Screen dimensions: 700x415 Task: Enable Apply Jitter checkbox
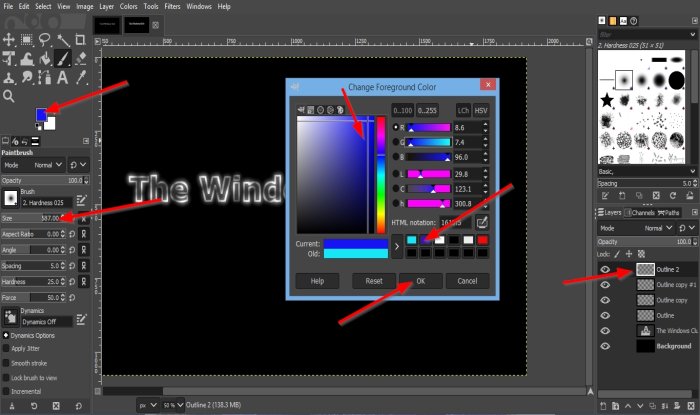[6, 348]
